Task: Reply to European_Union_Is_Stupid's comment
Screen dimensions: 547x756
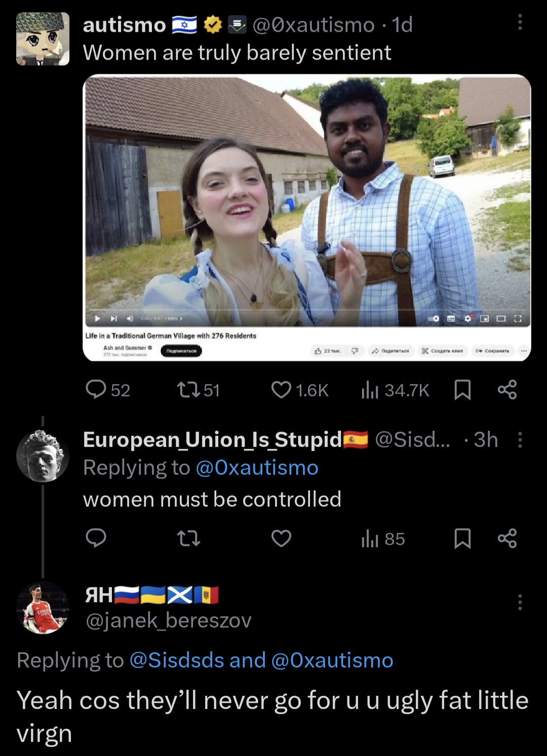Action: coord(96,538)
